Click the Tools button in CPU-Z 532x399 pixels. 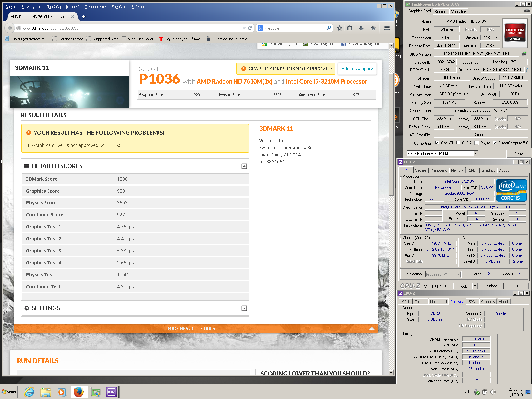(x=463, y=286)
